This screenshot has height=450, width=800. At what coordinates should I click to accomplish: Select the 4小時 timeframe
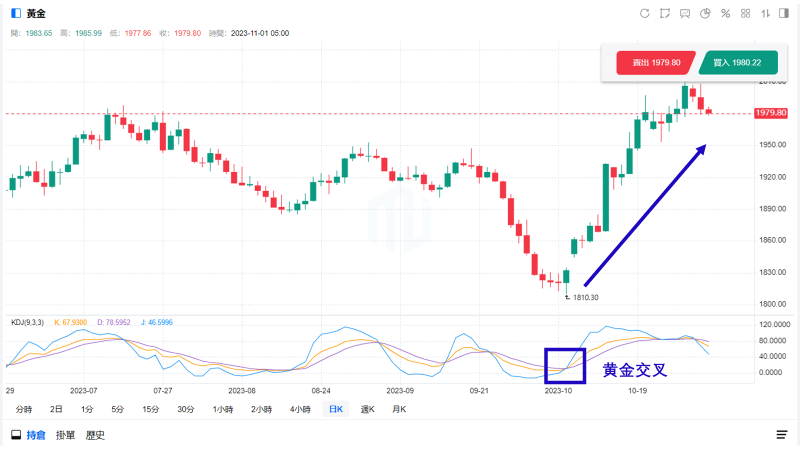point(302,409)
